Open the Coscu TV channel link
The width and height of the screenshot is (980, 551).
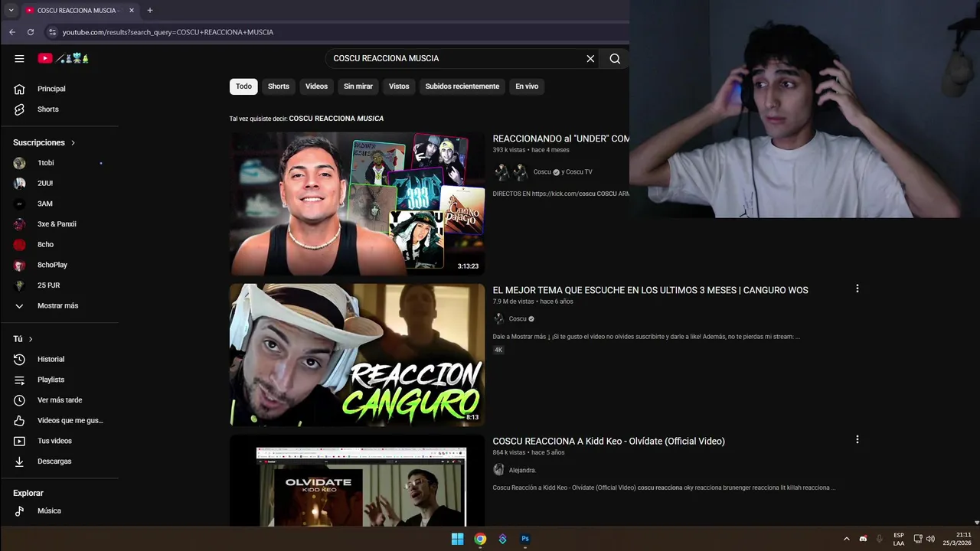pos(579,172)
